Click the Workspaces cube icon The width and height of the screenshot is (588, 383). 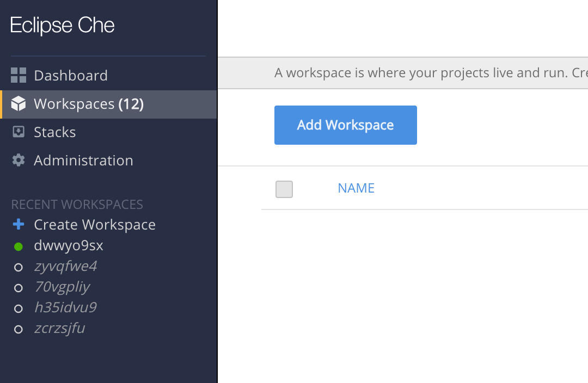[19, 104]
